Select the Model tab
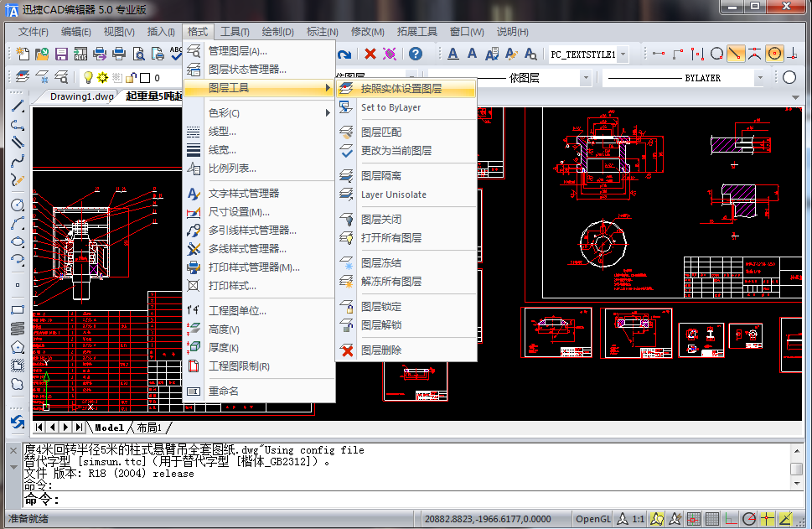 coord(109,428)
